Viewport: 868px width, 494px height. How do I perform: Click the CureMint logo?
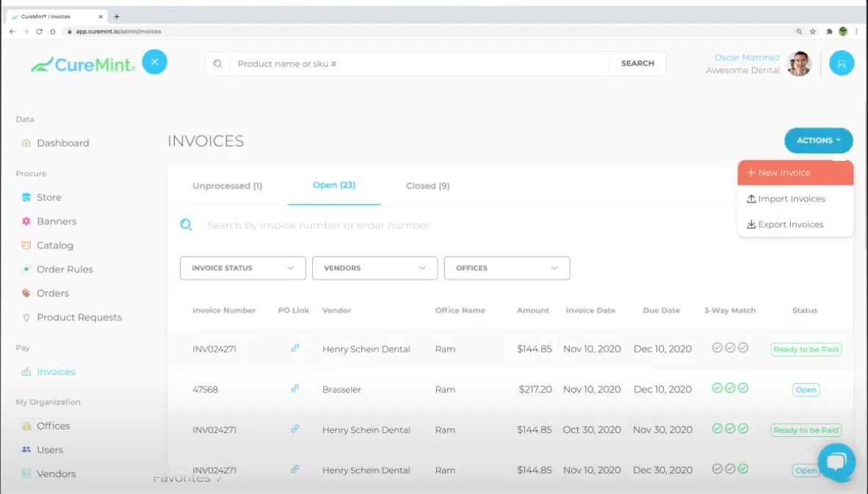click(83, 65)
